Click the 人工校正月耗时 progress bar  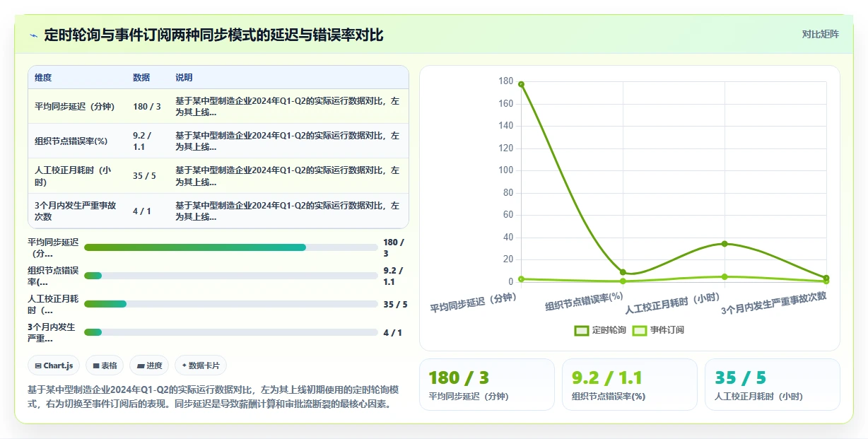click(230, 304)
